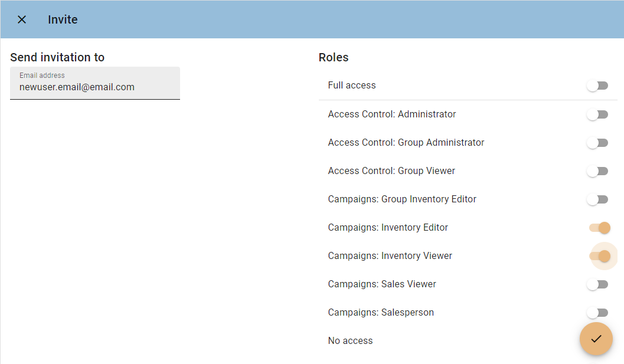
Task: Toggle Access Control: Administrator role
Action: 597,114
